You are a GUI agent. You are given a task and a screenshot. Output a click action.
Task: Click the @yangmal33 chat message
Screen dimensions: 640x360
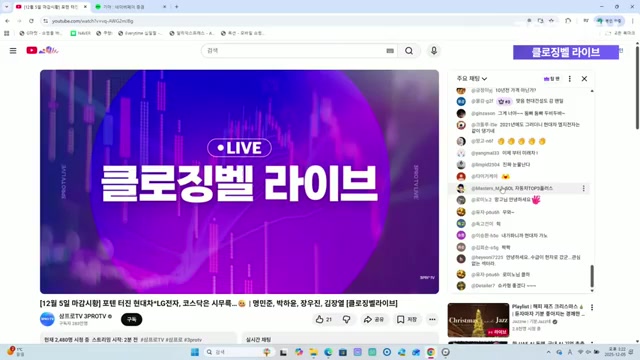pyautogui.click(x=520, y=153)
